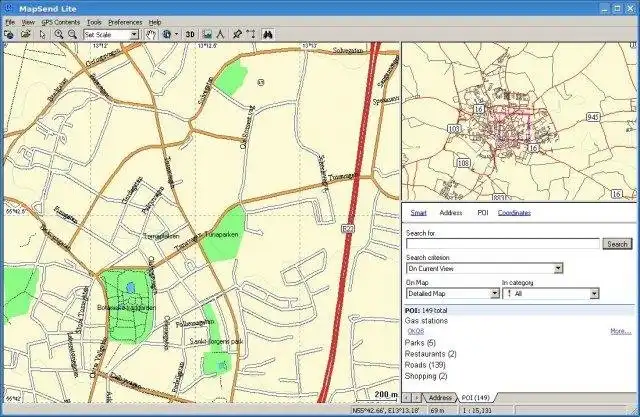Open the File menu

10,22
